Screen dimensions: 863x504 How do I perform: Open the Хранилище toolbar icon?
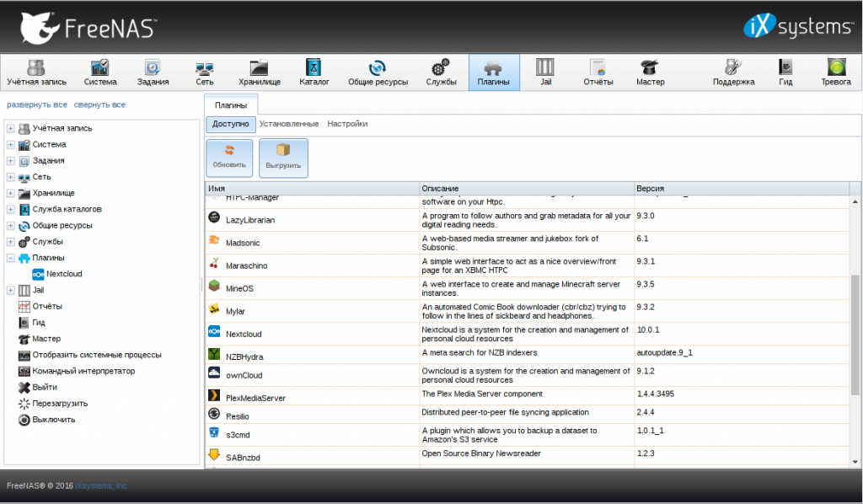tap(260, 72)
